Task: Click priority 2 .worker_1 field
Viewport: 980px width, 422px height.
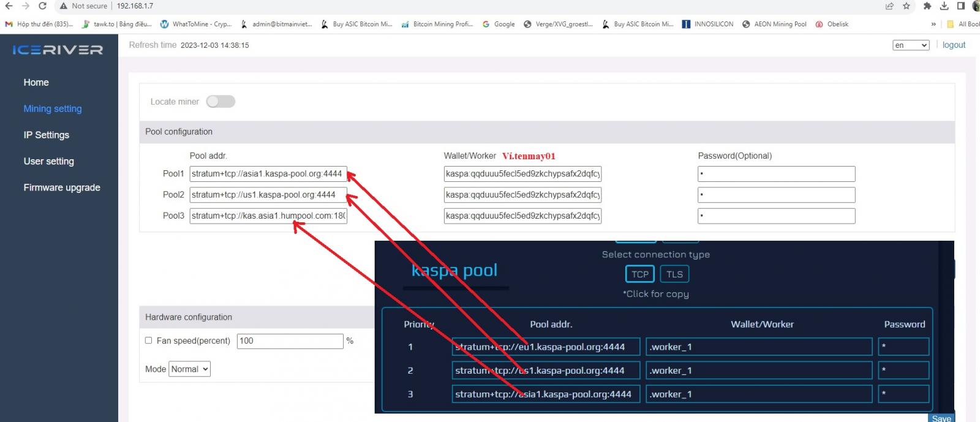Action: tap(759, 371)
